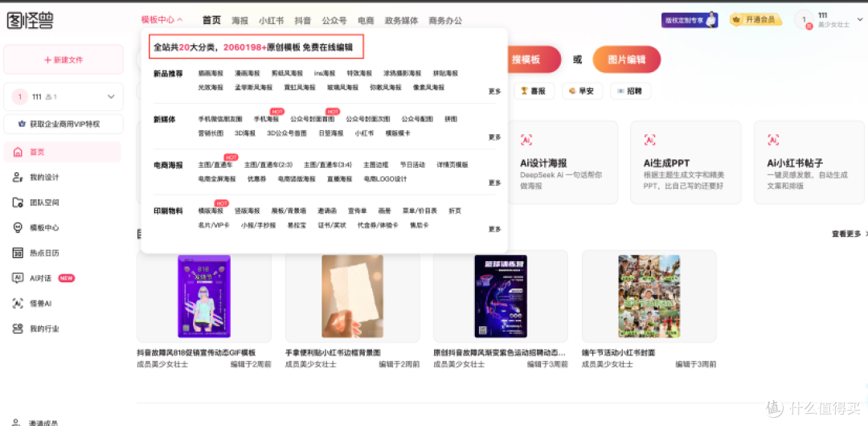Click 更多 in the 电商海报 row
Screen dimensions: 868x426
pyautogui.click(x=494, y=182)
